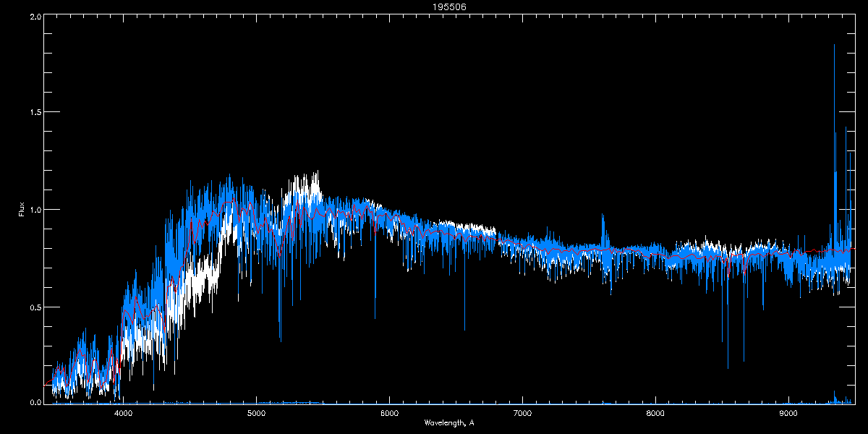Click the Wavelength, A x-axis label
The width and height of the screenshot is (868, 434).
coord(448,422)
